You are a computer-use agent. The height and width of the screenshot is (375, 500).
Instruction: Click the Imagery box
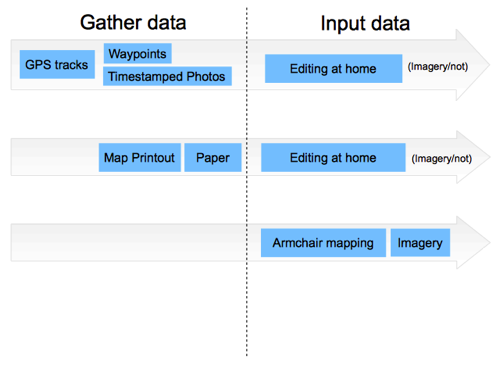(x=420, y=243)
